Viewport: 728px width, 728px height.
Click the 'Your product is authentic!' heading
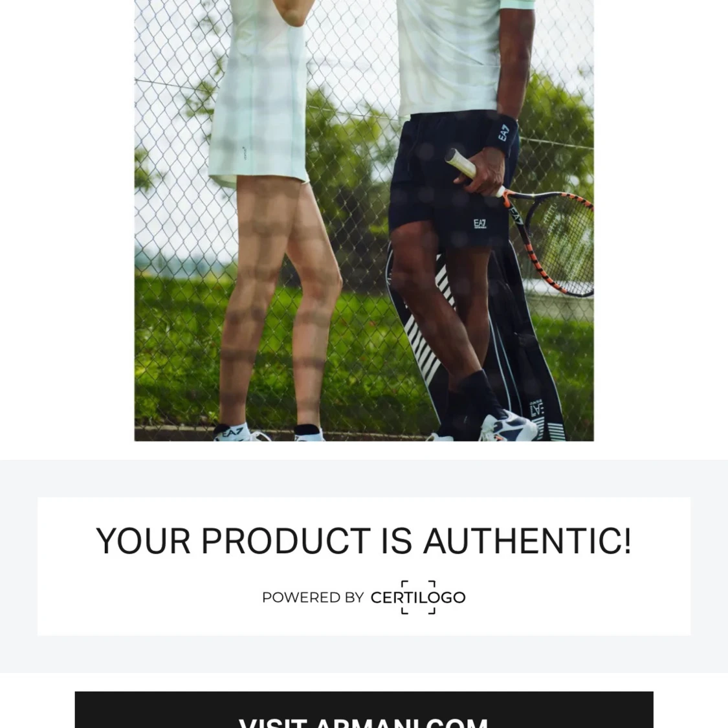[x=364, y=541]
